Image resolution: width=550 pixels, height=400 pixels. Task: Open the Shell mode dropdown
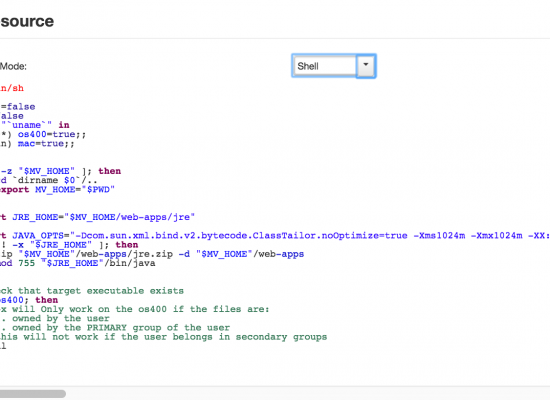(x=334, y=66)
